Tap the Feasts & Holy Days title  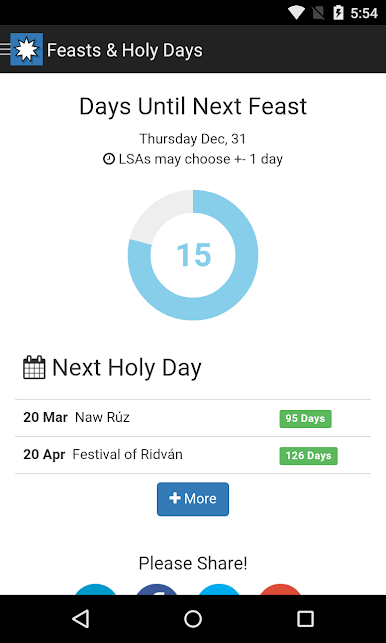tap(125, 50)
